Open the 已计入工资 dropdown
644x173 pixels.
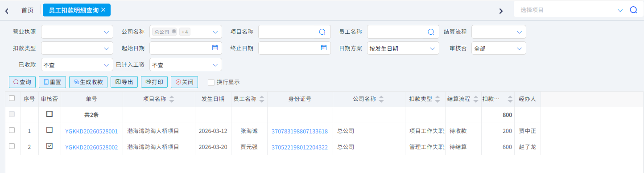[x=186, y=64]
